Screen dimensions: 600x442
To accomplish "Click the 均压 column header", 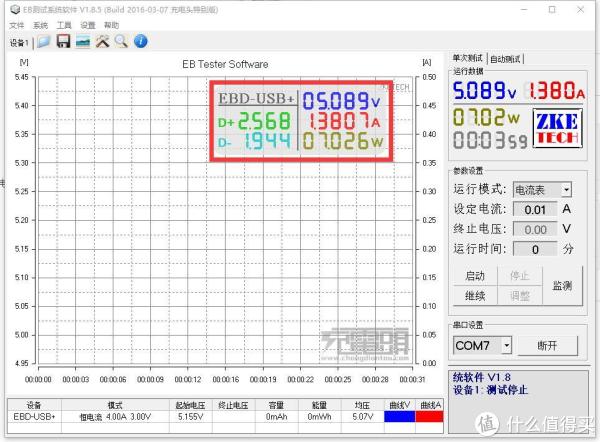I will [362, 405].
